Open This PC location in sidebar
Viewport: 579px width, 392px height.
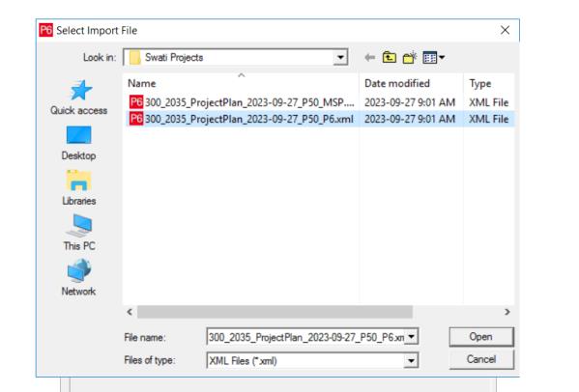point(79,233)
